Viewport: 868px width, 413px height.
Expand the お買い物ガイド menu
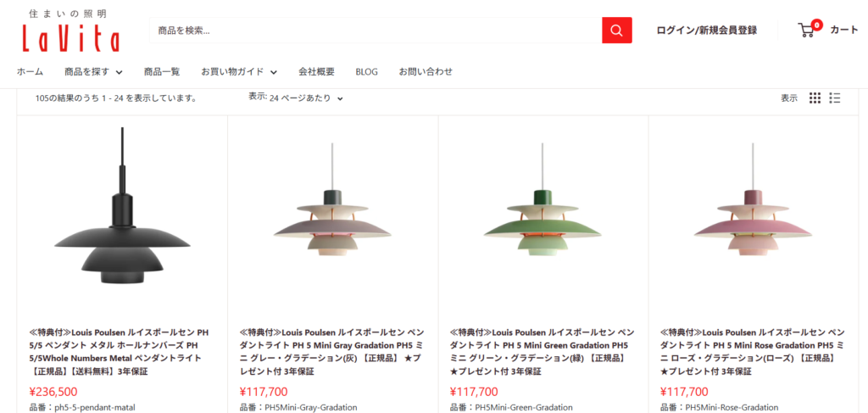tap(239, 71)
